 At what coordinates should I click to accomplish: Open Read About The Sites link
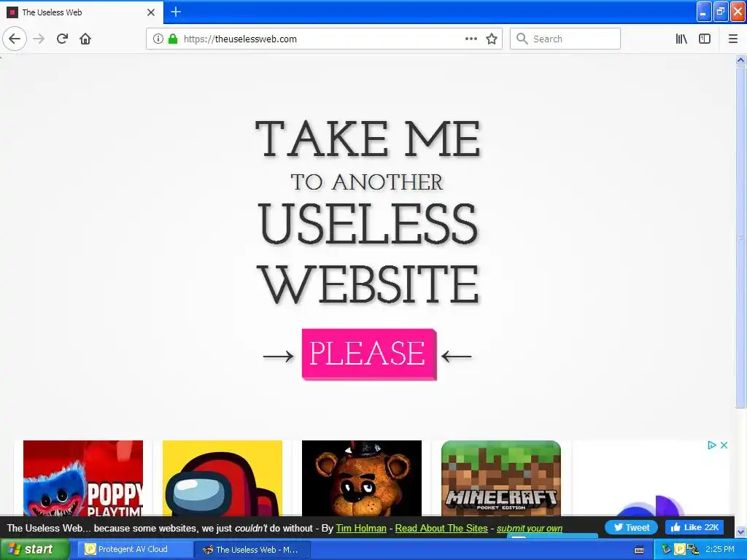(x=441, y=528)
